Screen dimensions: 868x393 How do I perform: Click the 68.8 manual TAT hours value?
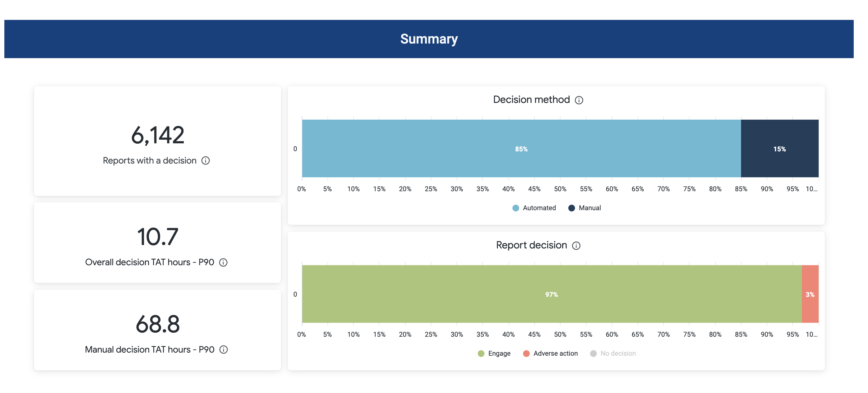pyautogui.click(x=158, y=324)
